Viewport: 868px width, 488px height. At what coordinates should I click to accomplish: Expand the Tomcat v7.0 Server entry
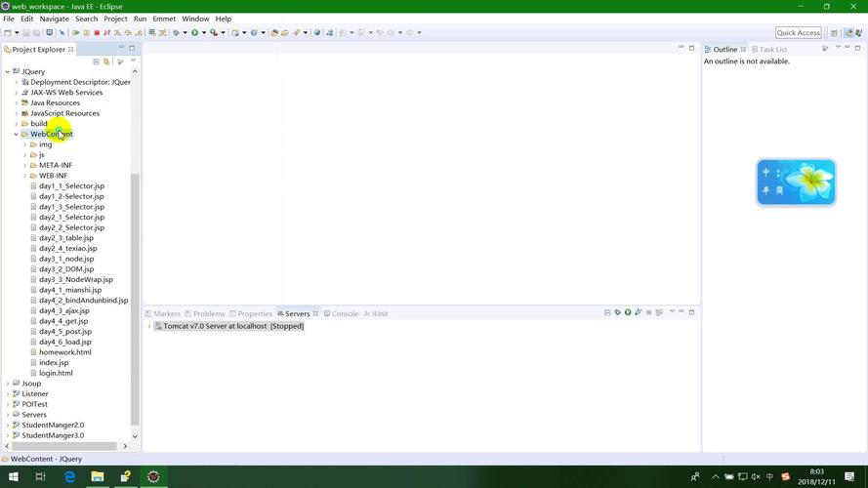(x=149, y=326)
